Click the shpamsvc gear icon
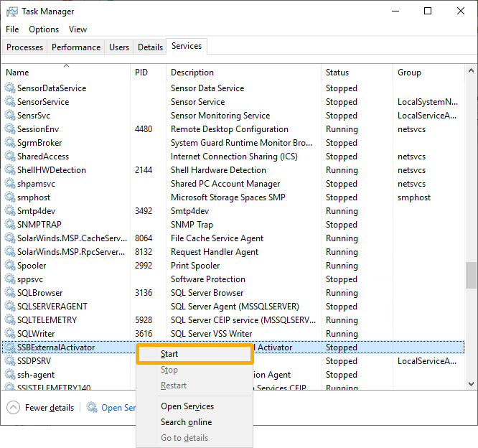 pyautogui.click(x=10, y=183)
